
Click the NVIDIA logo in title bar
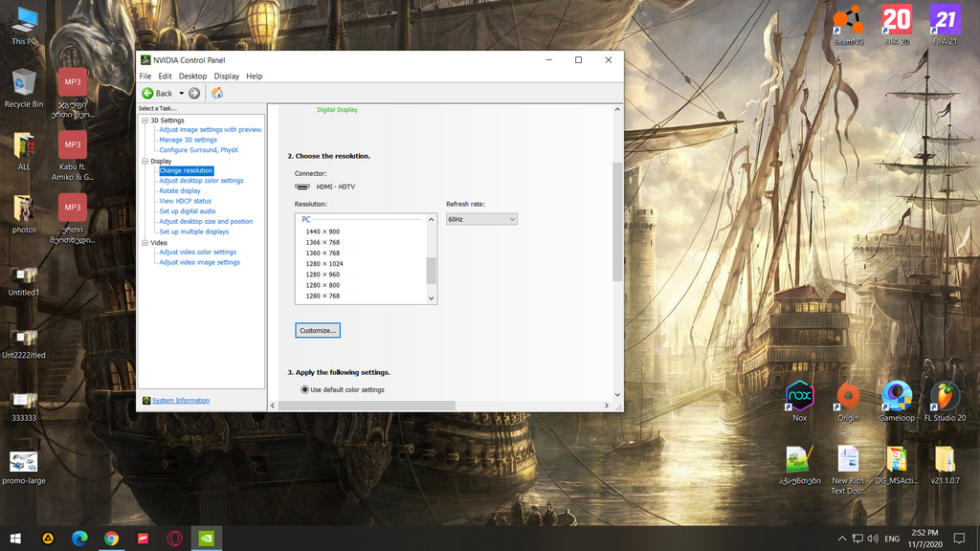(x=145, y=60)
